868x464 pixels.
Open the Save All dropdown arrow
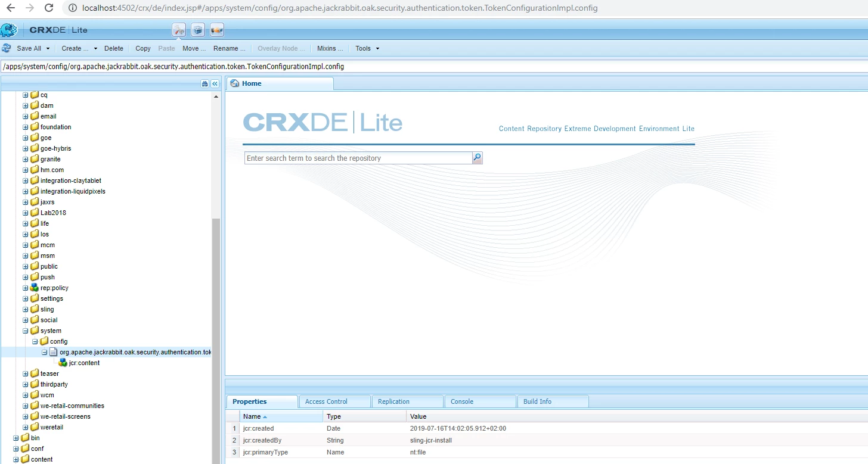[x=48, y=49]
